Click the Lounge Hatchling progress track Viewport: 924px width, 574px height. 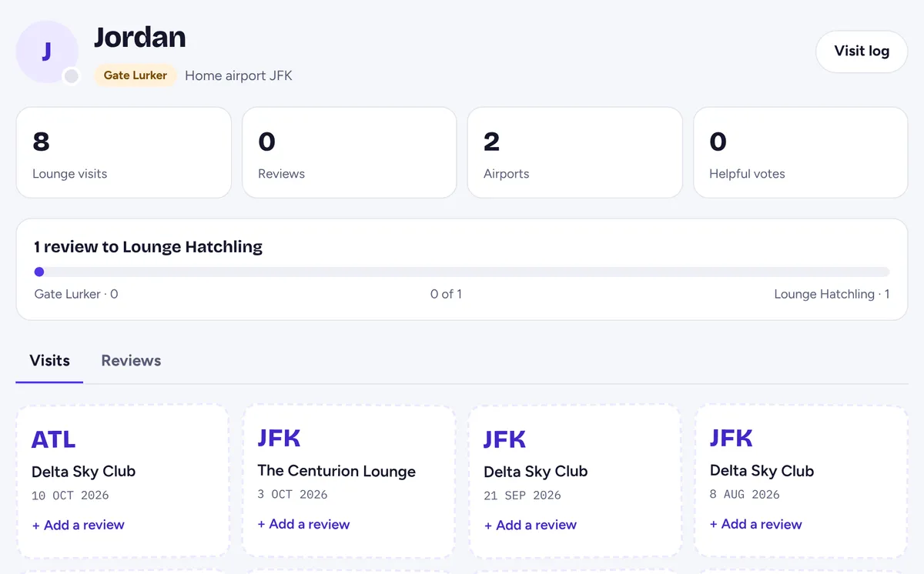pyautogui.click(x=462, y=272)
